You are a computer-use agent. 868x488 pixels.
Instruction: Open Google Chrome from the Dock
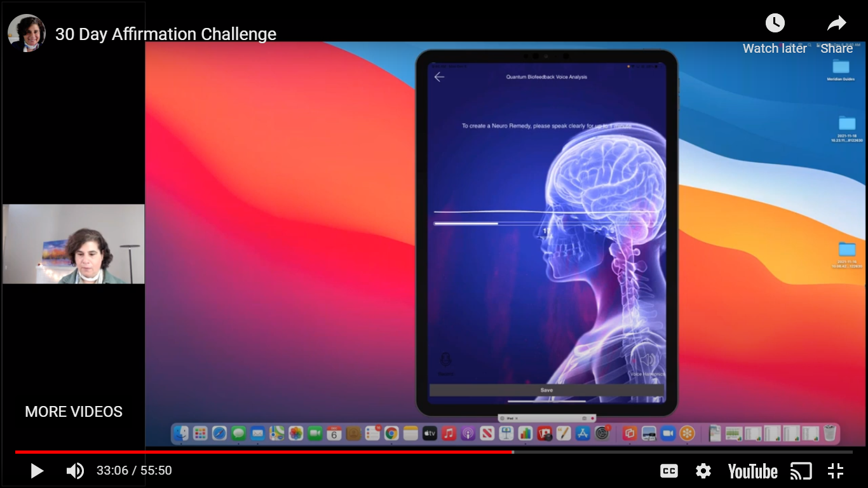click(x=391, y=433)
